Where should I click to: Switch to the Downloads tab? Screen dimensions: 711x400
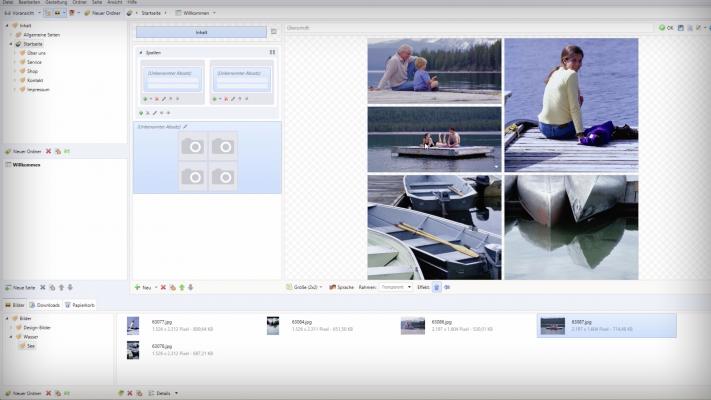point(47,305)
